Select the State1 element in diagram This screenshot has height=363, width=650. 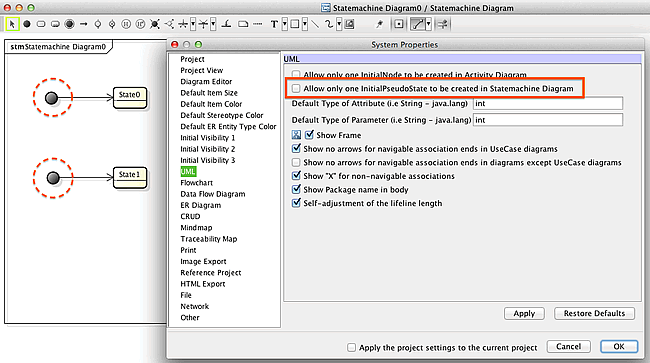(130, 178)
